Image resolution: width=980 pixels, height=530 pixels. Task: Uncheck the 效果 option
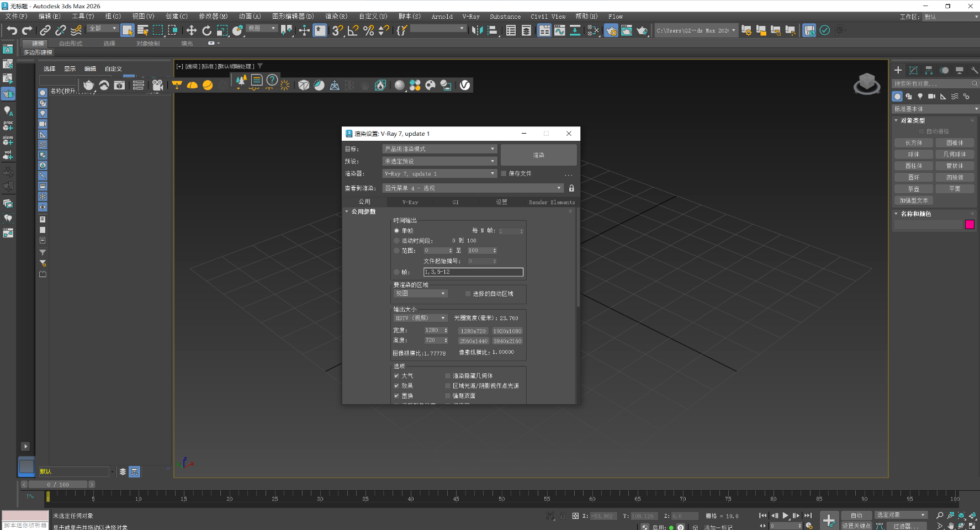point(396,386)
